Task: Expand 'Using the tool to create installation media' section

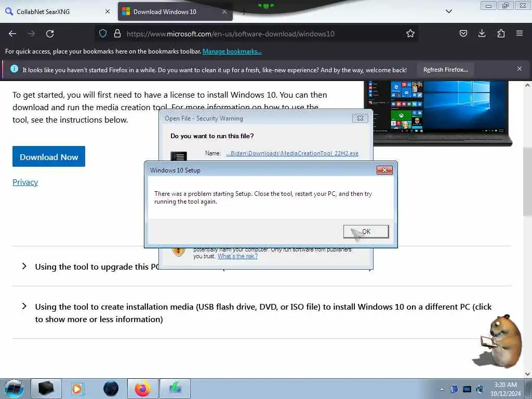Action: pos(24,307)
